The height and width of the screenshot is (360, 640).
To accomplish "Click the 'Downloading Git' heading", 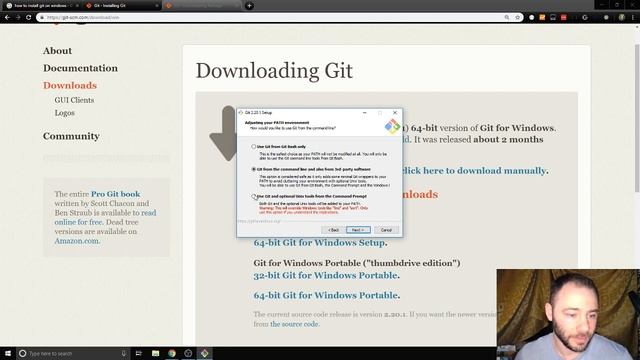I will pos(274,71).
